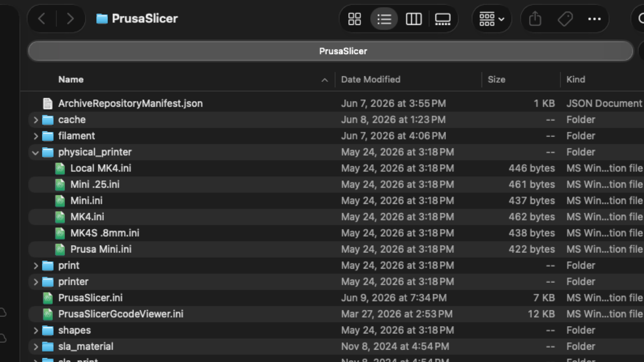Screen dimensions: 644x362
Task: Click the cache folder icon
Action: coord(48,120)
